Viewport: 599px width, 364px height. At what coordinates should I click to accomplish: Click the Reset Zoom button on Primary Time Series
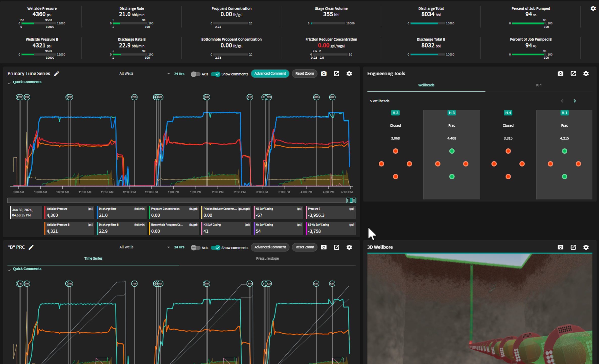(304, 73)
